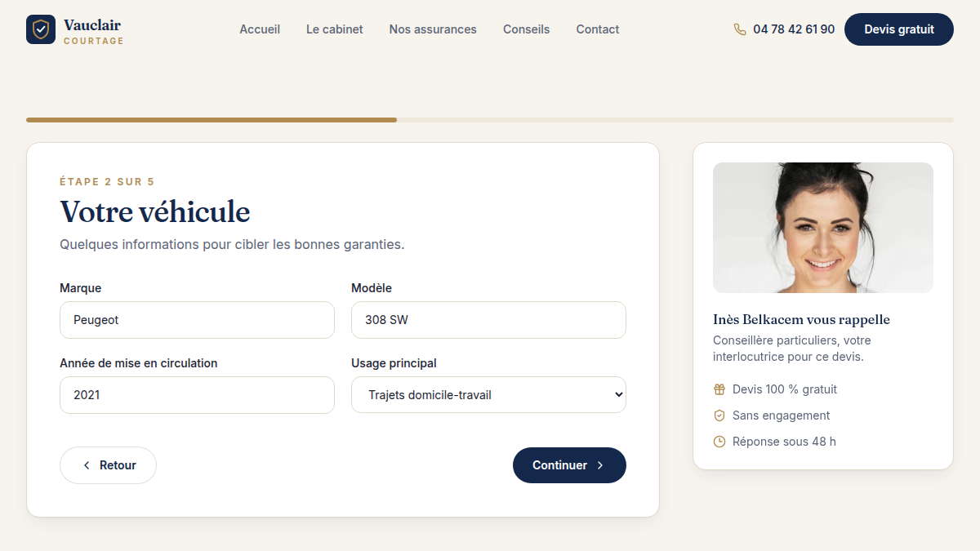Click the right chevron in the Continuer button
This screenshot has height=551, width=980.
[600, 465]
